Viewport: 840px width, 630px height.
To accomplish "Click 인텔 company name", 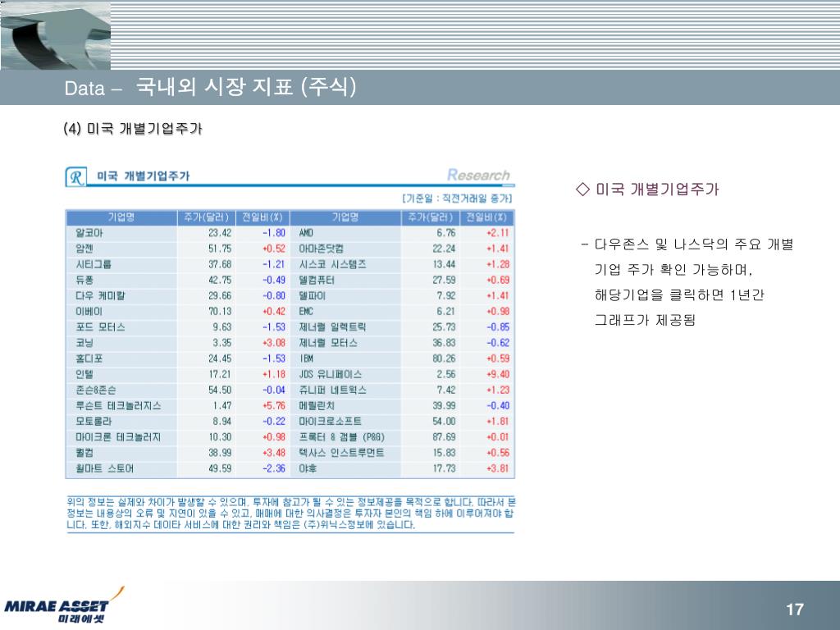I will coord(84,374).
